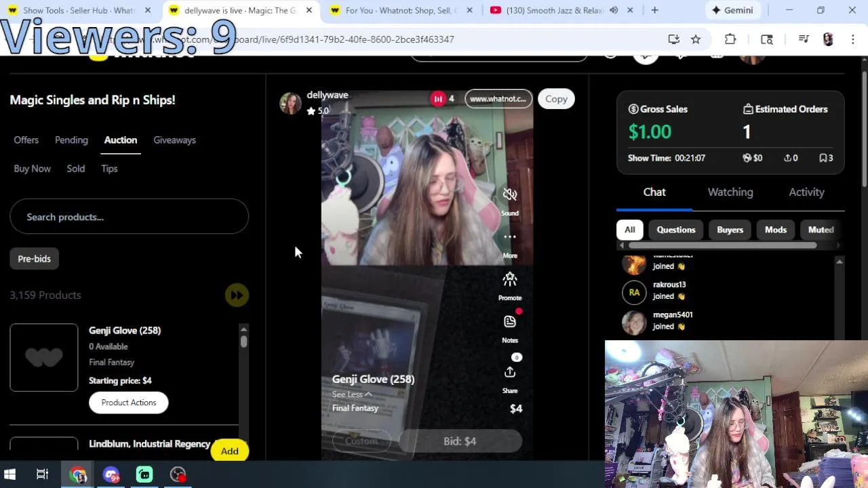Open Product Actions for Genji Glove
Screen dimensions: 868x488
click(x=129, y=403)
